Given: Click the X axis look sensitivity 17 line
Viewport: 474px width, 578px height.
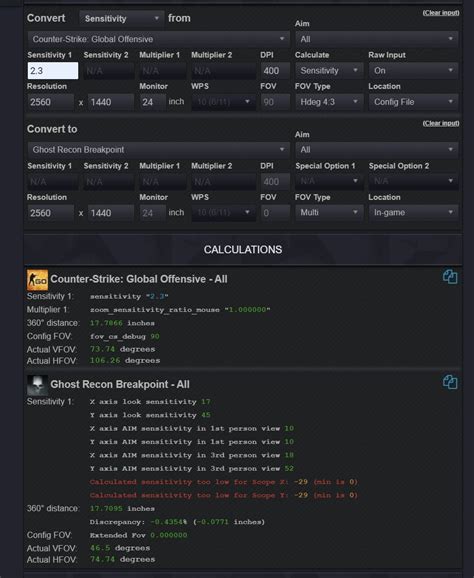Looking at the screenshot, I should [x=150, y=401].
